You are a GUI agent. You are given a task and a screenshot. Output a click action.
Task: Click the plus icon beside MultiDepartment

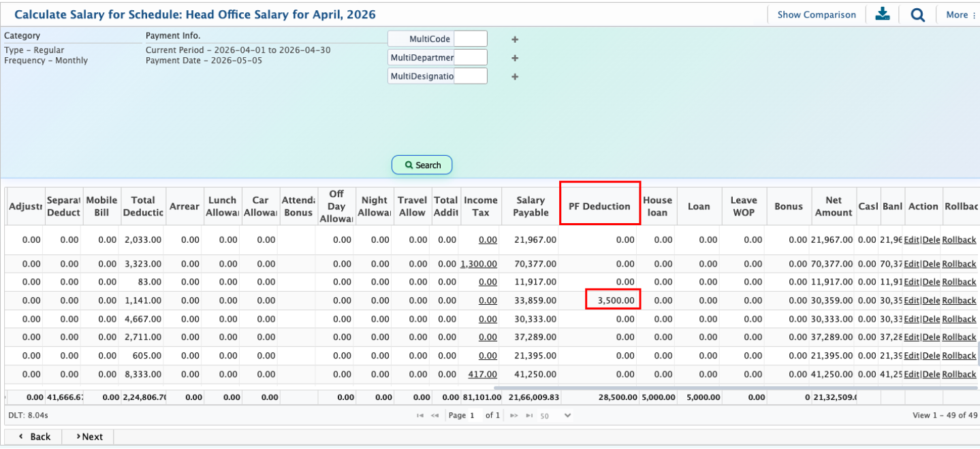(515, 58)
